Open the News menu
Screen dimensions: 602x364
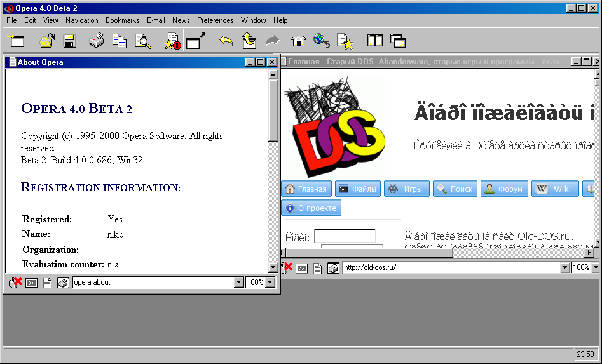click(x=181, y=20)
